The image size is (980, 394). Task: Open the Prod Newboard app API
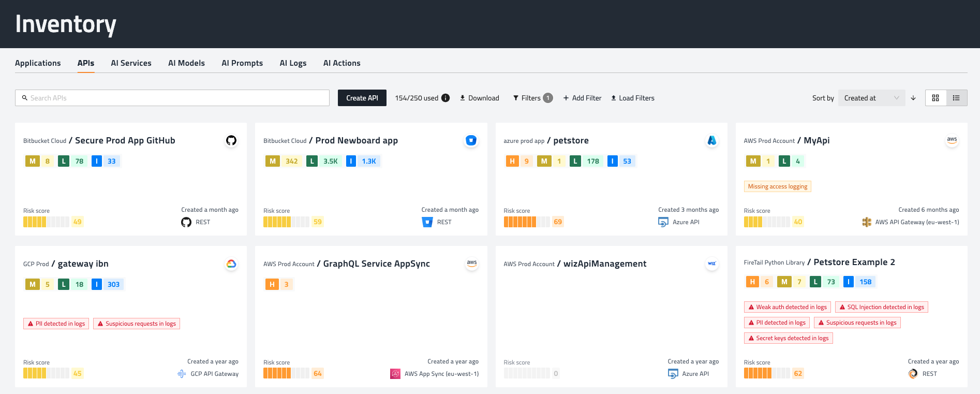(357, 140)
